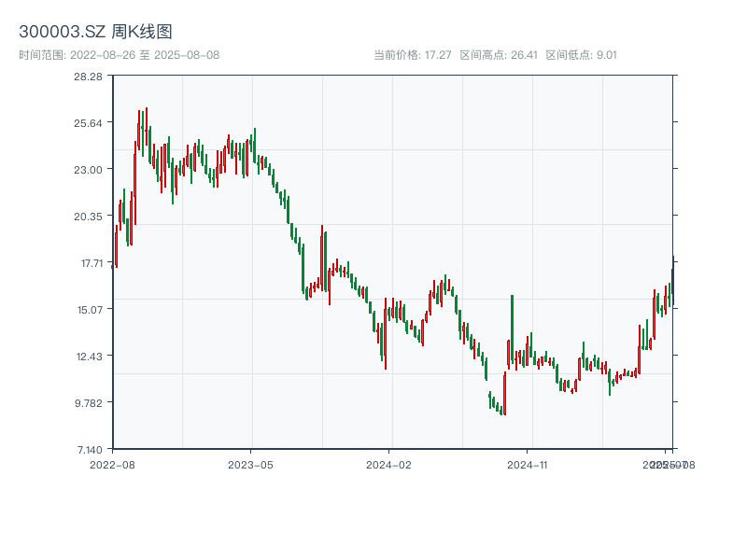This screenshot has width=747, height=560.
Task: Select the 2023-05 date axis label
Action: [x=250, y=464]
